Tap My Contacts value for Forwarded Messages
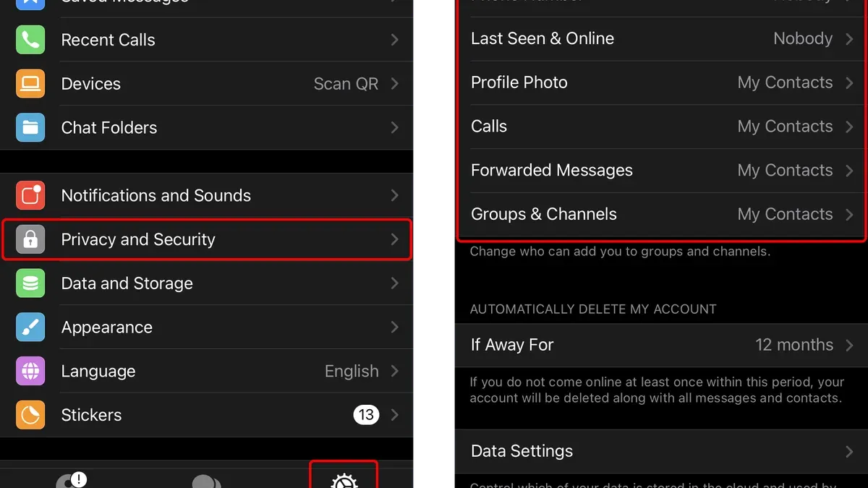Viewport: 868px width, 488px height. point(786,171)
